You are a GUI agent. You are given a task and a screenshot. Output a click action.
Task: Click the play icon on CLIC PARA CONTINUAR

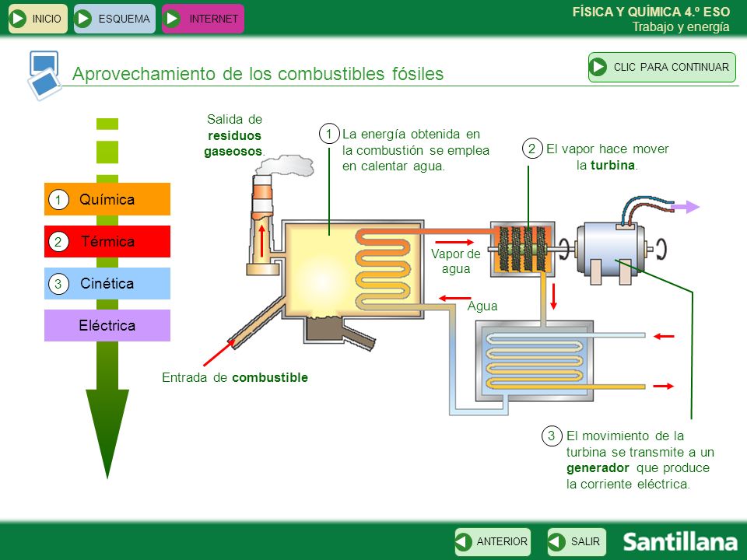[598, 67]
